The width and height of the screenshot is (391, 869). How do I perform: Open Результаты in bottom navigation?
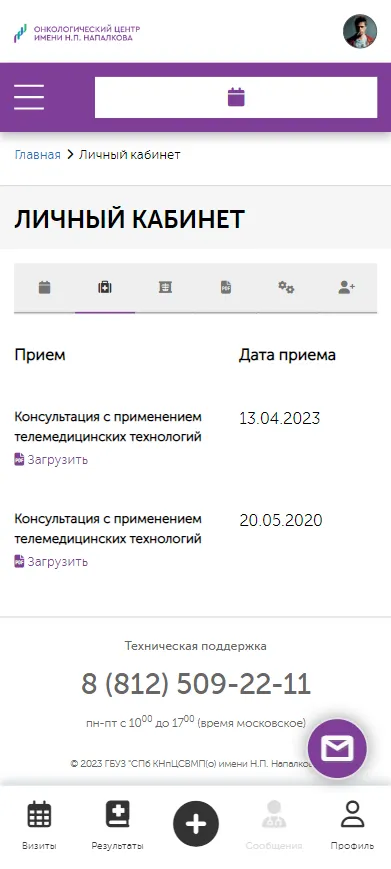[117, 826]
